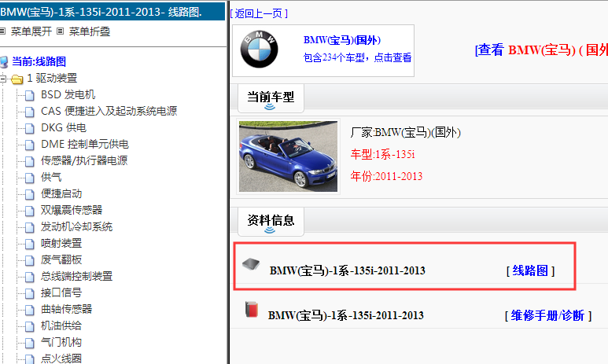Click the gray wiring diagram book icon
The height and width of the screenshot is (364, 608).
(250, 264)
